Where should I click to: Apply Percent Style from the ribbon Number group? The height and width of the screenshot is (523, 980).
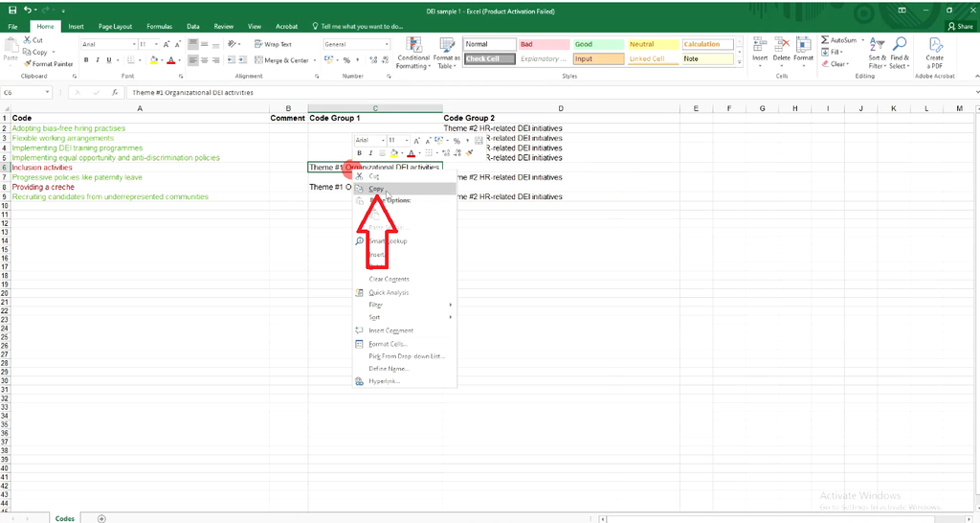[x=346, y=60]
